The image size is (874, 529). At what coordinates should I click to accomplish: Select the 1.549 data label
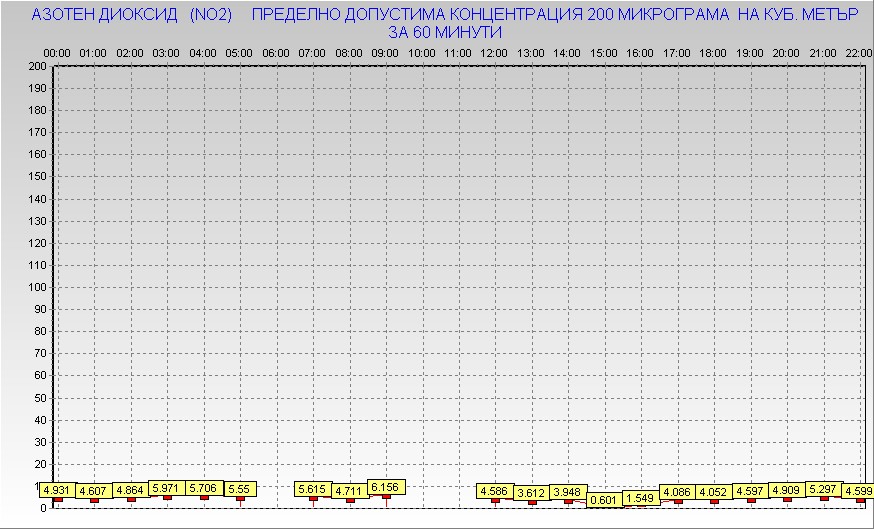[x=640, y=498]
